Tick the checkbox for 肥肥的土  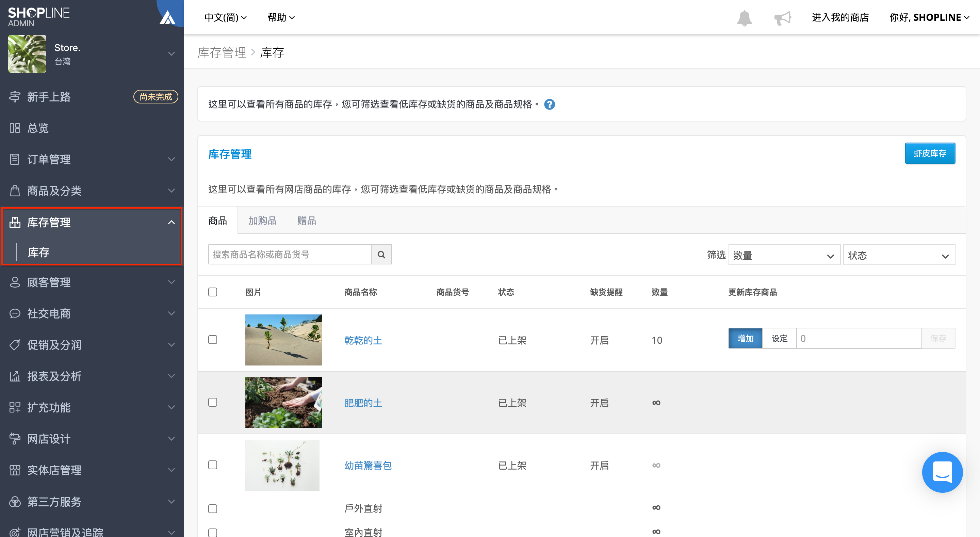(x=213, y=402)
